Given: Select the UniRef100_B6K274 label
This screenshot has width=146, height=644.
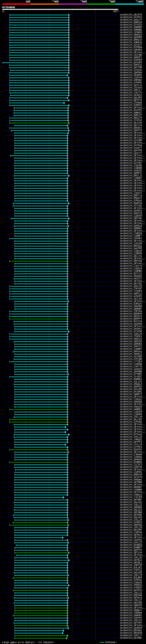Looking at the screenshot, I should [131, 118].
